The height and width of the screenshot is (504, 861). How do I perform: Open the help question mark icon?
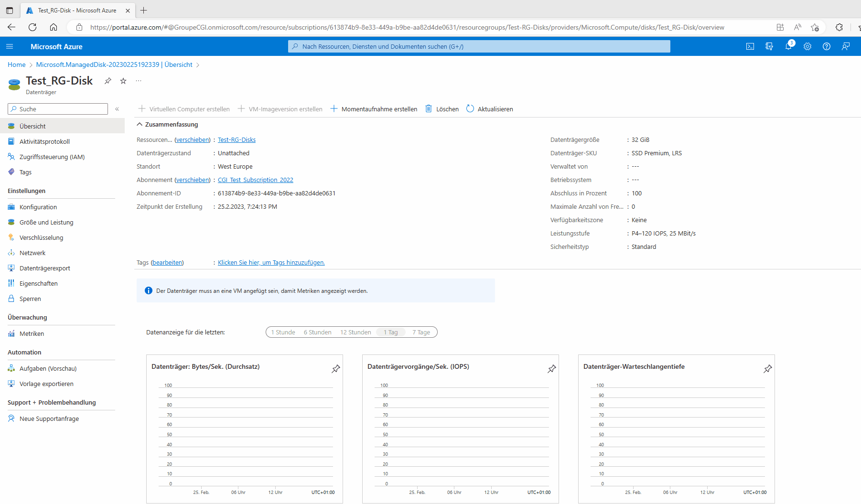pyautogui.click(x=827, y=46)
